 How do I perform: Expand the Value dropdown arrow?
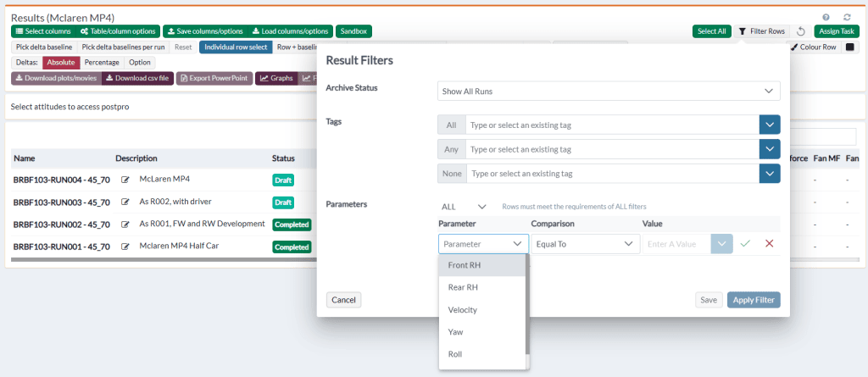722,244
